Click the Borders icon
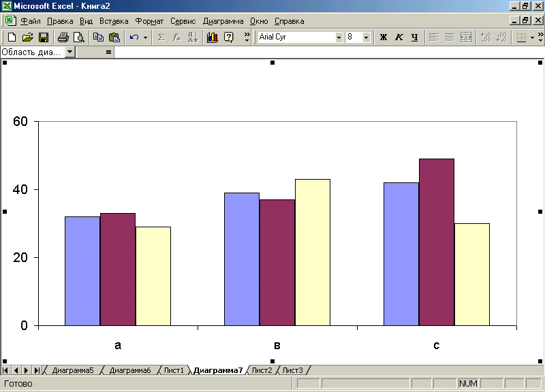The width and height of the screenshot is (545, 392). (x=521, y=37)
